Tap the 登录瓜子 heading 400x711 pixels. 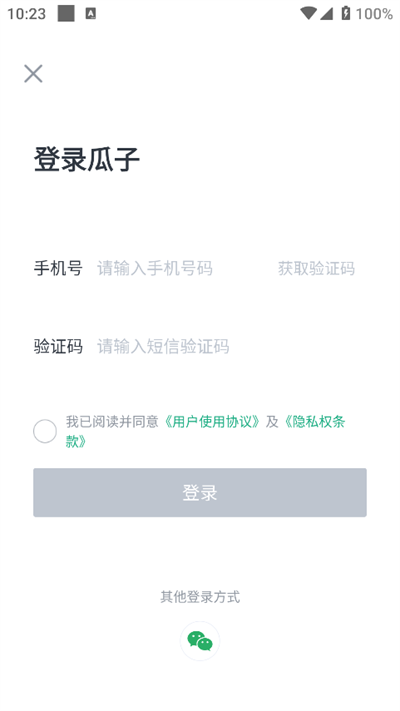click(x=87, y=159)
